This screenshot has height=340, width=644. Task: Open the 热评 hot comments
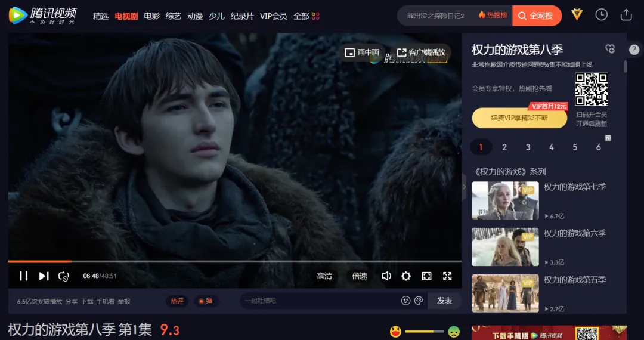pyautogui.click(x=177, y=301)
